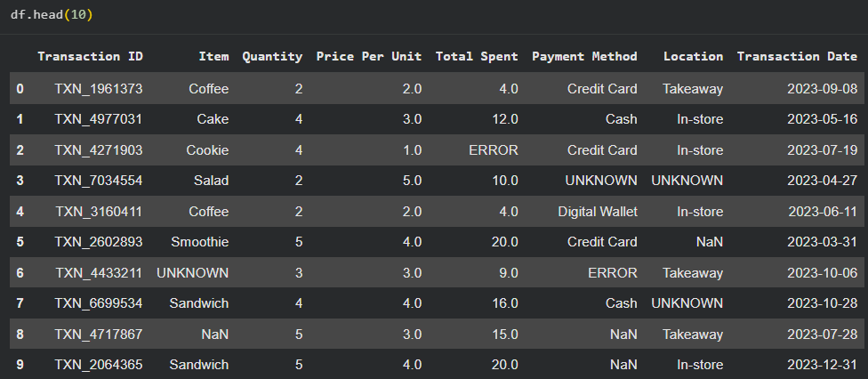This screenshot has height=379, width=868.
Task: Click the Cookie item cell
Action: point(207,150)
